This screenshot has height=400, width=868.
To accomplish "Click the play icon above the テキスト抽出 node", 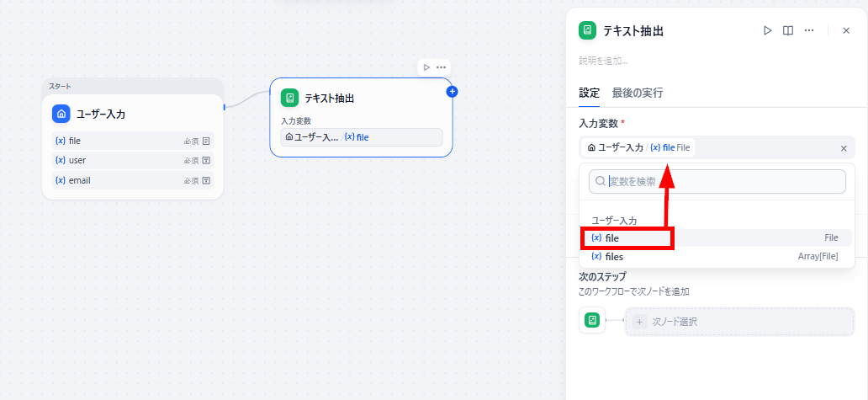I will (x=426, y=67).
